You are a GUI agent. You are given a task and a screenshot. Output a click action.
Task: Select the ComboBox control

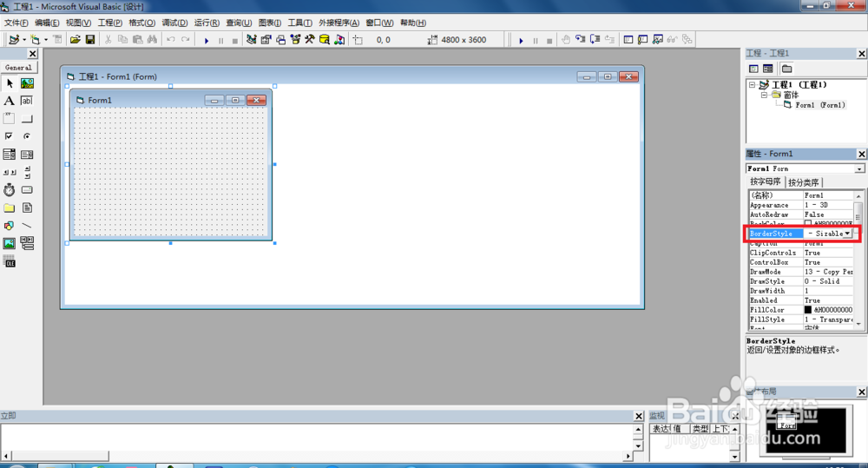point(10,154)
